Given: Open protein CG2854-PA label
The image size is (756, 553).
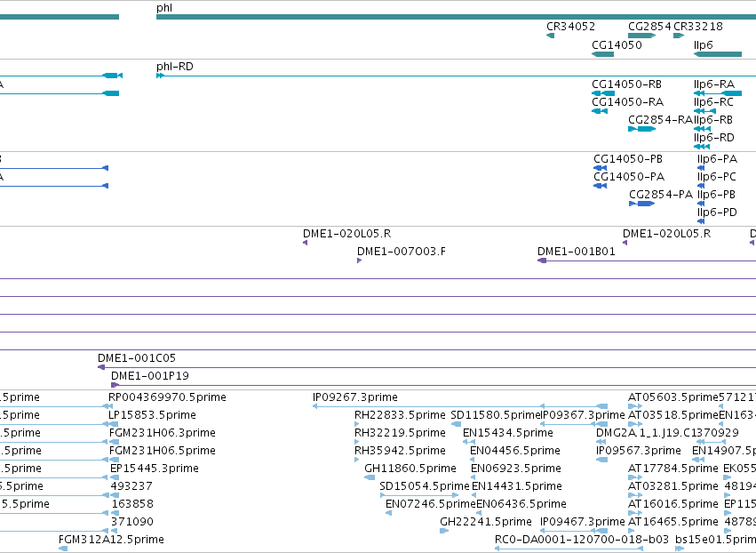Looking at the screenshot, I should pyautogui.click(x=661, y=195).
